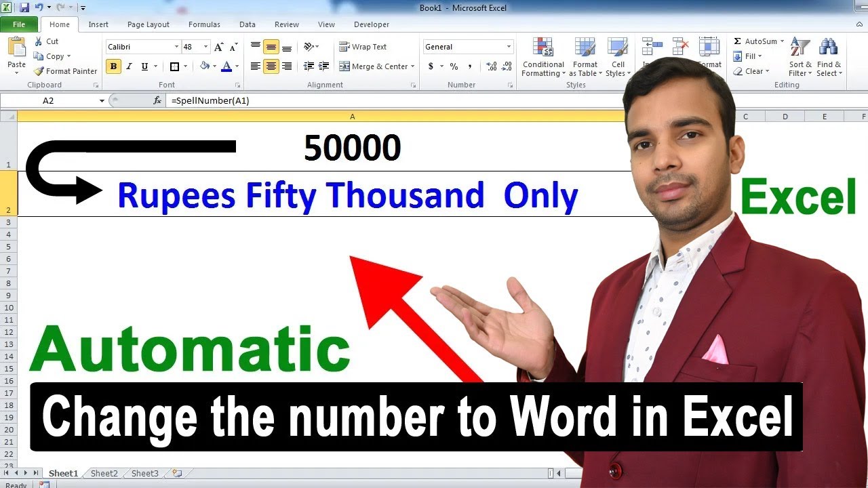Toggle Wrap Text
The width and height of the screenshot is (868, 488).
(363, 47)
